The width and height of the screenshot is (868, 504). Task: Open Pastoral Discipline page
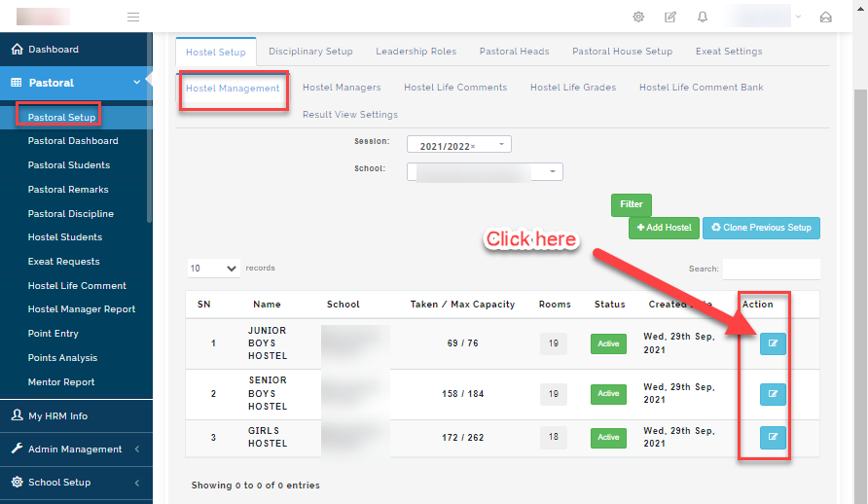click(x=71, y=213)
